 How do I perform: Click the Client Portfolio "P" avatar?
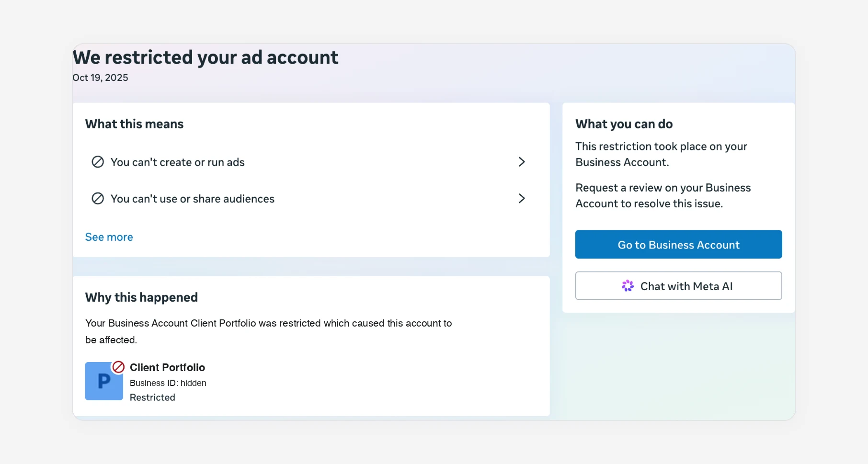click(104, 381)
